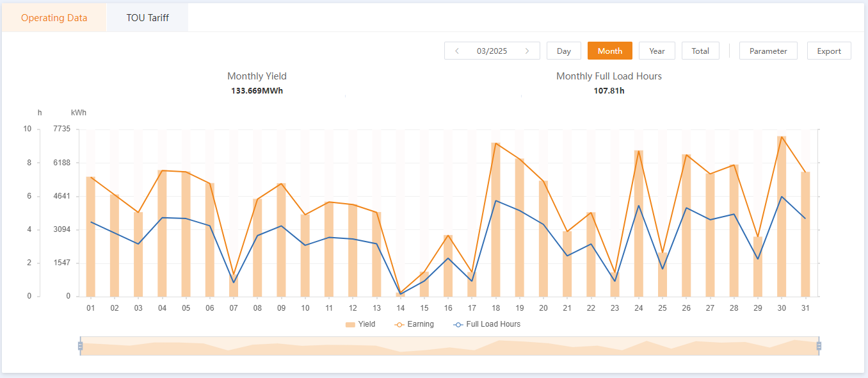
Task: Select the Operating Data tab
Action: pyautogui.click(x=54, y=18)
